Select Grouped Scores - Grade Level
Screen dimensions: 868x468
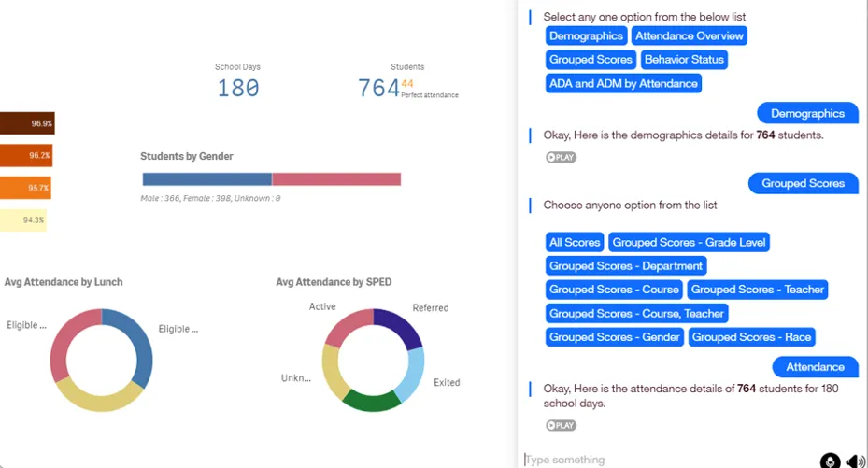690,242
